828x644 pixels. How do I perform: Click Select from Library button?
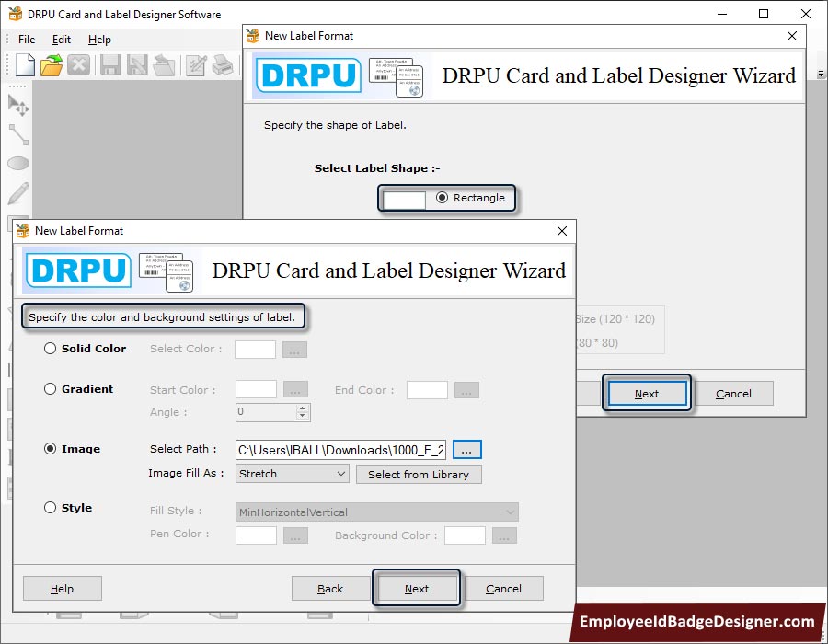click(x=419, y=474)
